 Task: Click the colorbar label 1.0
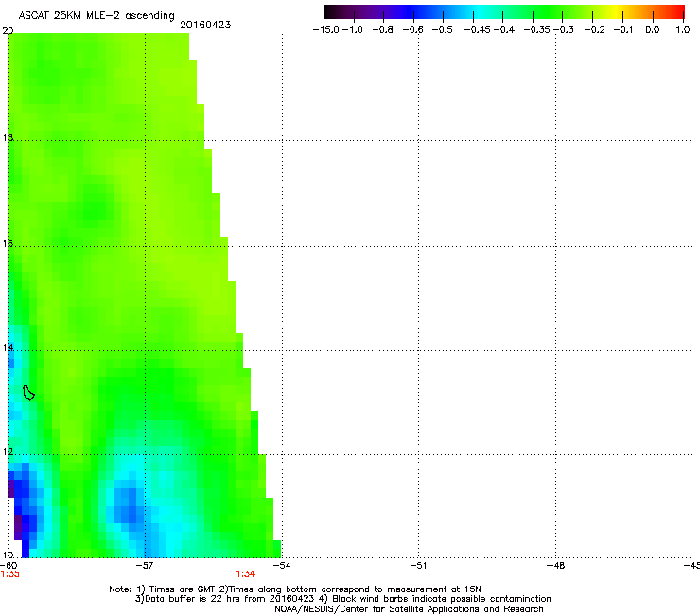coord(683,30)
